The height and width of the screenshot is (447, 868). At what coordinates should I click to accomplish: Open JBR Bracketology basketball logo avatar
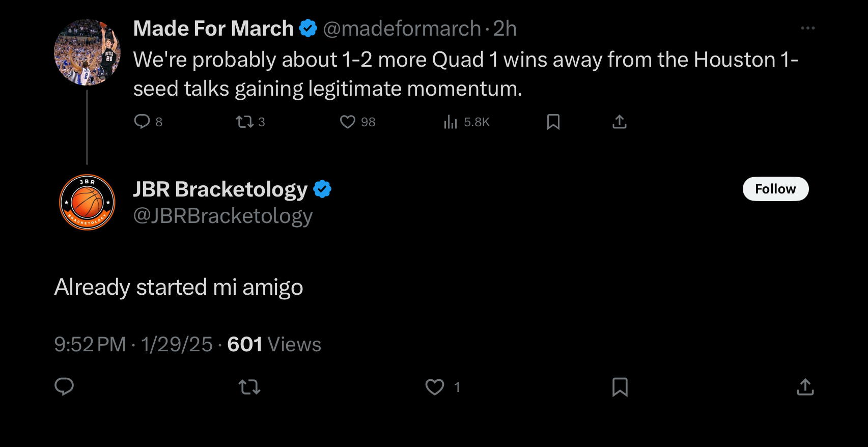(87, 202)
